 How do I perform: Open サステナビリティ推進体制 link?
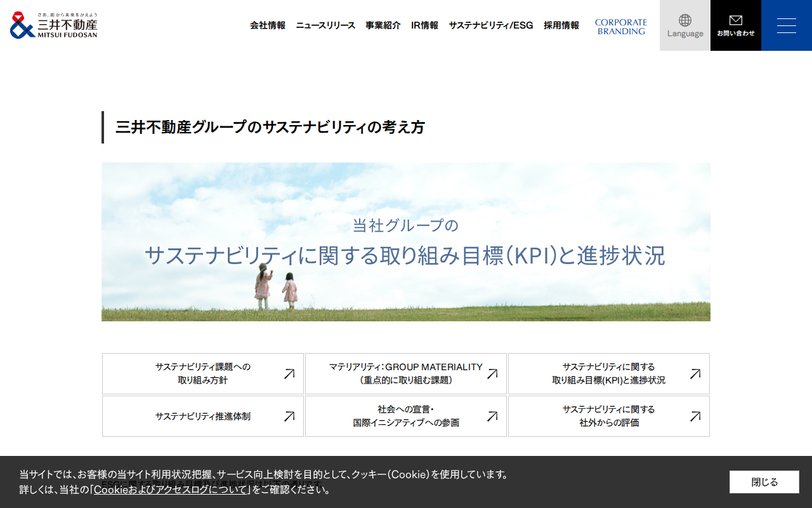(203, 416)
